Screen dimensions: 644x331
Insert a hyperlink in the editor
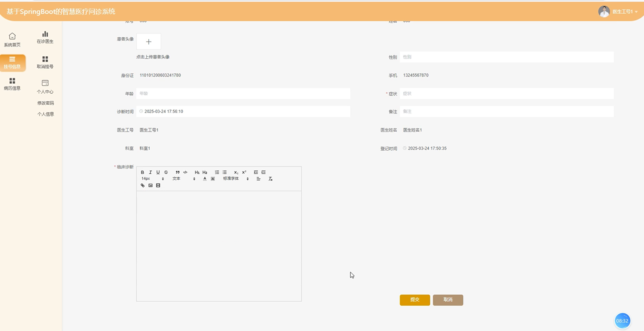tap(142, 186)
